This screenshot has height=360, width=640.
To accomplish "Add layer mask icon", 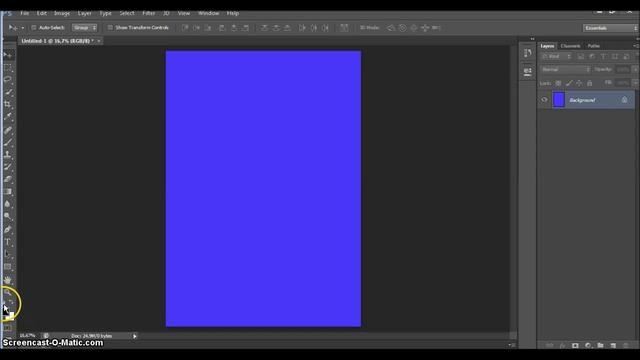I will 575,345.
